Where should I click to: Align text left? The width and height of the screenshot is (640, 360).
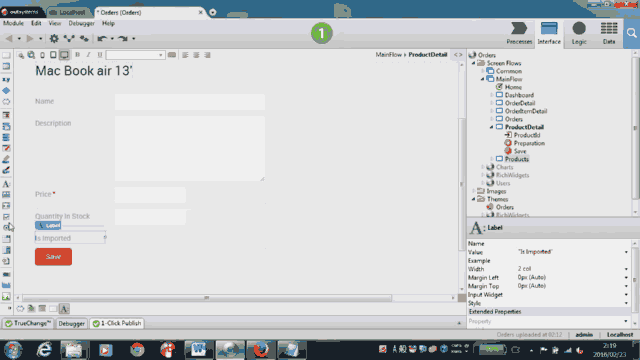coord(185,55)
